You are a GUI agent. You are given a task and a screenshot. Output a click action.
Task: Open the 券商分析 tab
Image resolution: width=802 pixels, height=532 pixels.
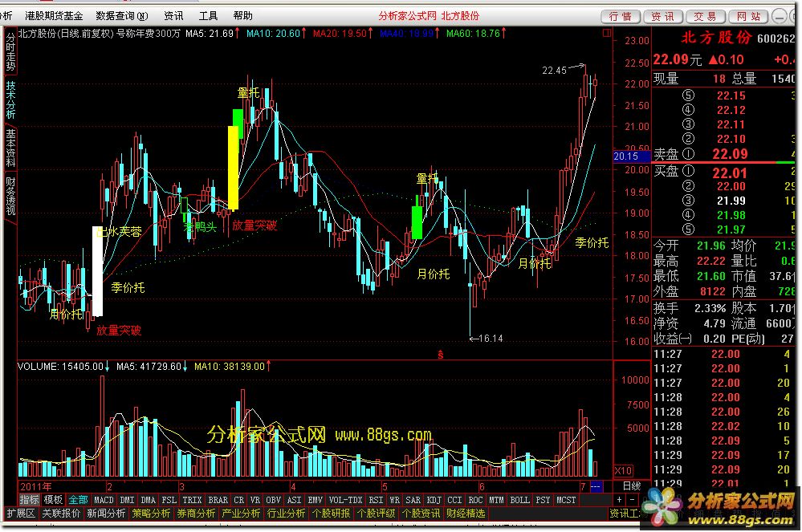197,513
